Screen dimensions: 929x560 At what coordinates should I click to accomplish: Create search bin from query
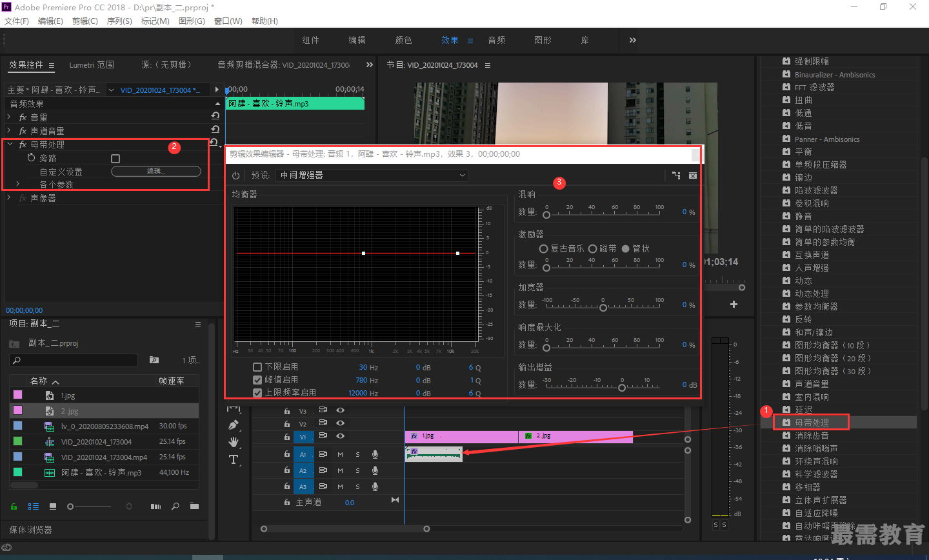154,360
